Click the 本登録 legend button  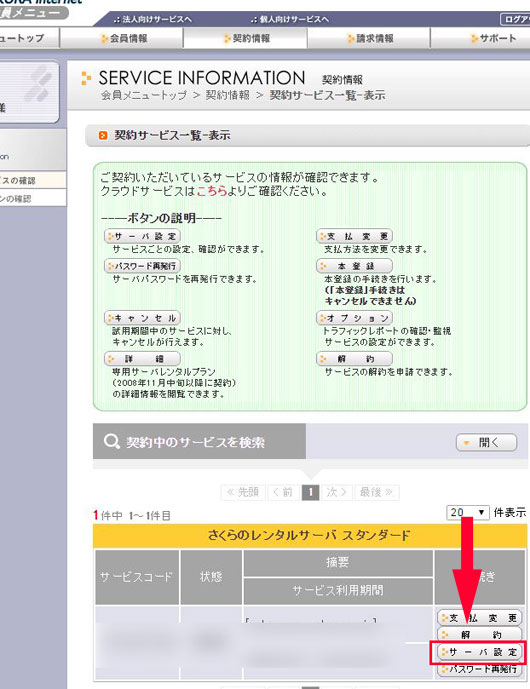click(x=354, y=266)
